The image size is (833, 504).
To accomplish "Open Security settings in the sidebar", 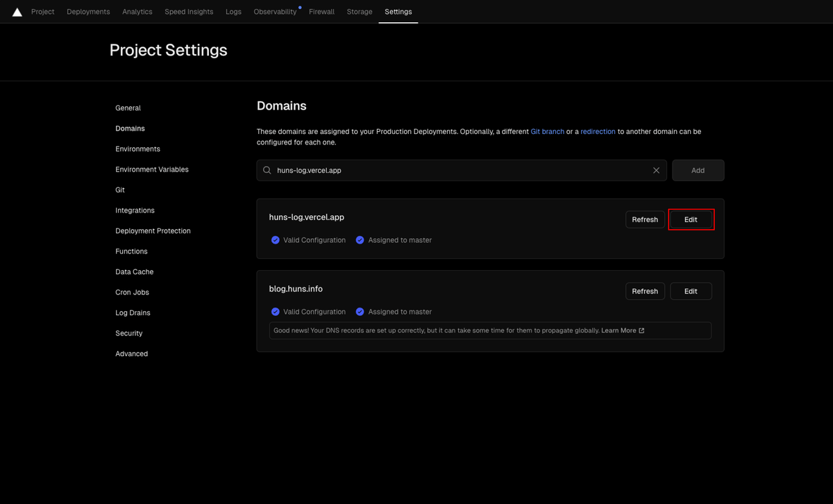I will pyautogui.click(x=129, y=333).
